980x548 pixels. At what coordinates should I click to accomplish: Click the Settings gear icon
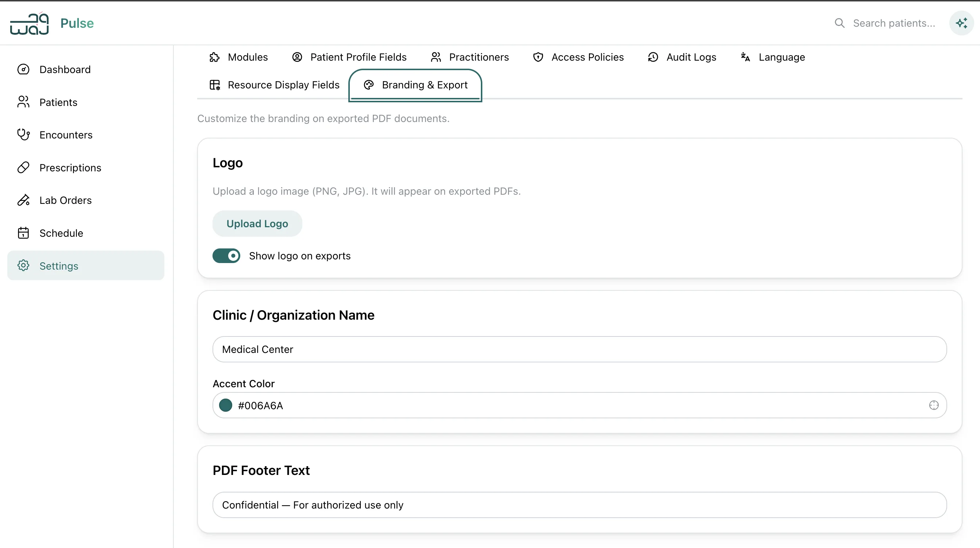(23, 266)
